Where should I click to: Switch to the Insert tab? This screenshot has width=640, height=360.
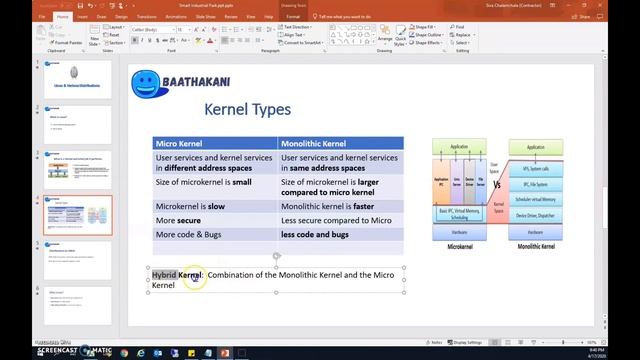click(82, 17)
